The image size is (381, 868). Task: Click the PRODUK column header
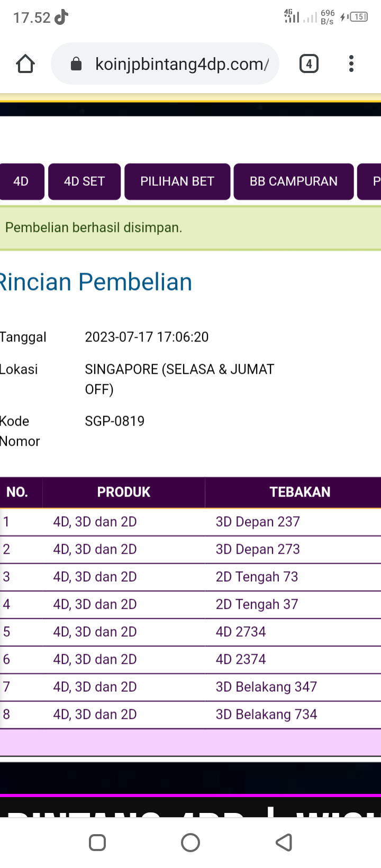[x=123, y=492]
